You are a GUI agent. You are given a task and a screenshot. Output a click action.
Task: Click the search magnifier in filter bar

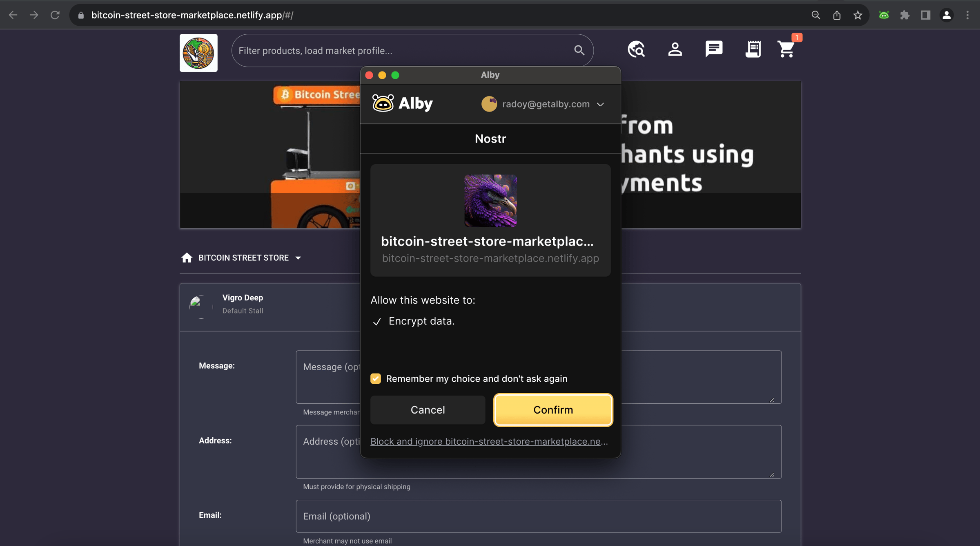579,50
